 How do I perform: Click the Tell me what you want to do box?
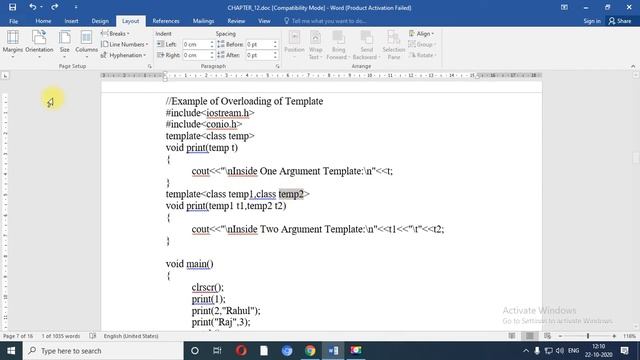pyautogui.click(x=325, y=21)
